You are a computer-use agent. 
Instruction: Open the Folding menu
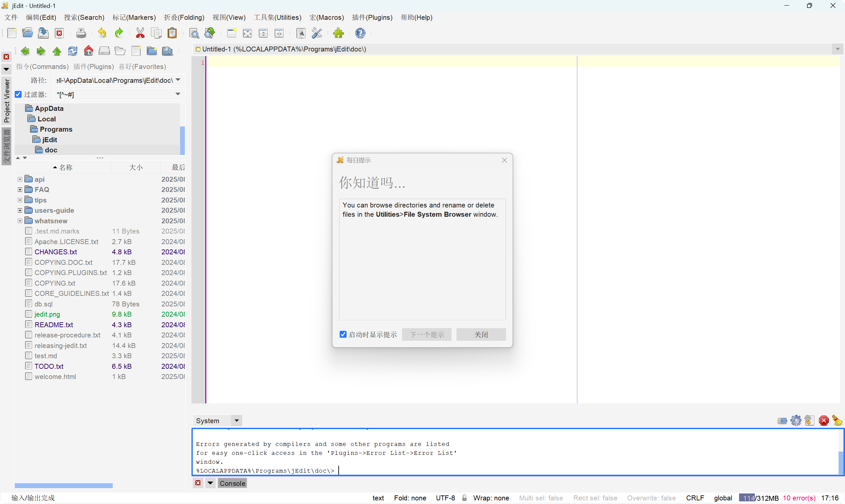[184, 17]
